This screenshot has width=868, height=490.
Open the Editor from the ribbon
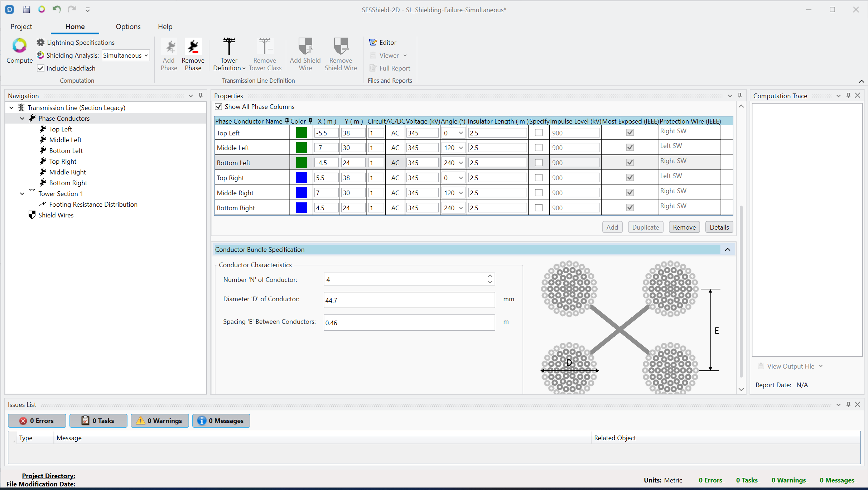383,42
